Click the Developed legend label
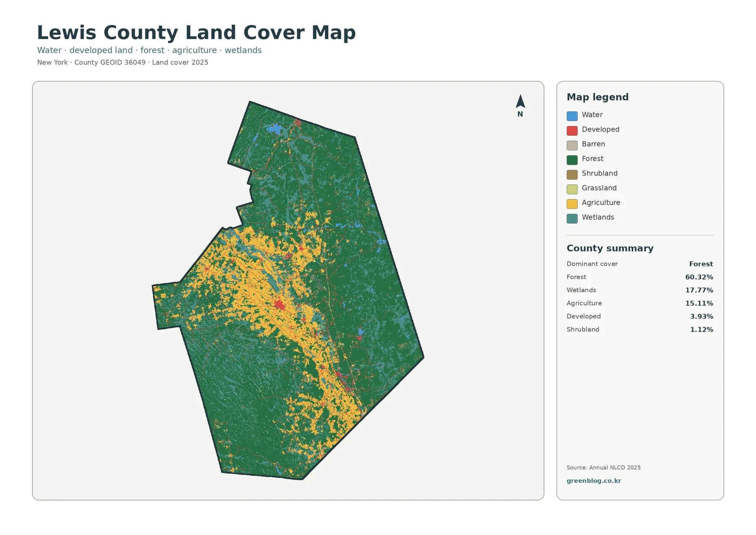The height and width of the screenshot is (535, 756). (x=601, y=129)
